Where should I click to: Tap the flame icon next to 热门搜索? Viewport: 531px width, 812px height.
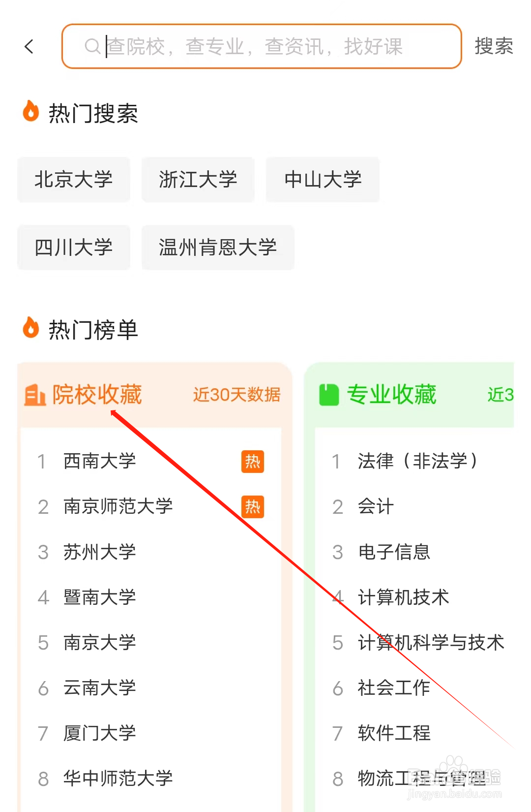pos(30,113)
